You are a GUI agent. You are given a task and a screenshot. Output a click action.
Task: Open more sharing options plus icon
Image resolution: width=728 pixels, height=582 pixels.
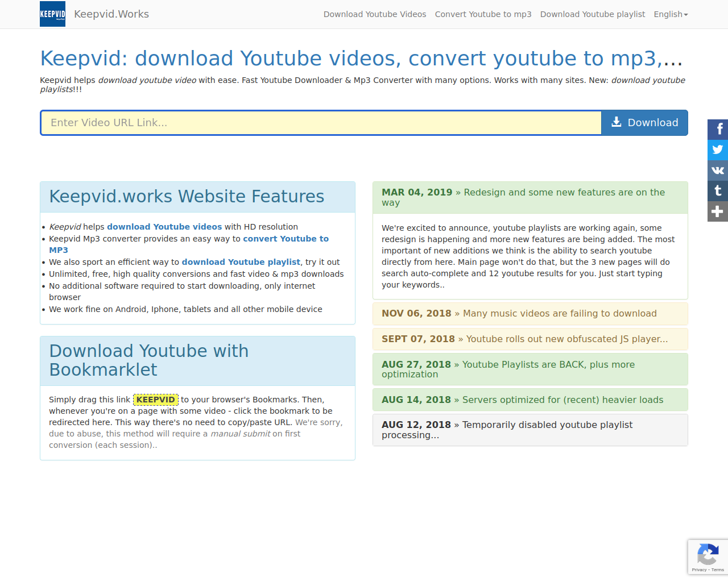click(x=718, y=211)
